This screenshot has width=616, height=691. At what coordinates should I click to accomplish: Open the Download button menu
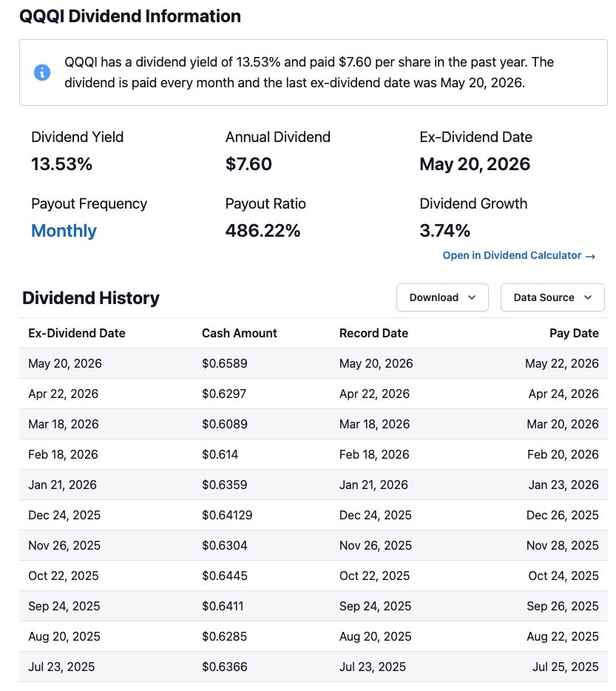click(x=442, y=298)
